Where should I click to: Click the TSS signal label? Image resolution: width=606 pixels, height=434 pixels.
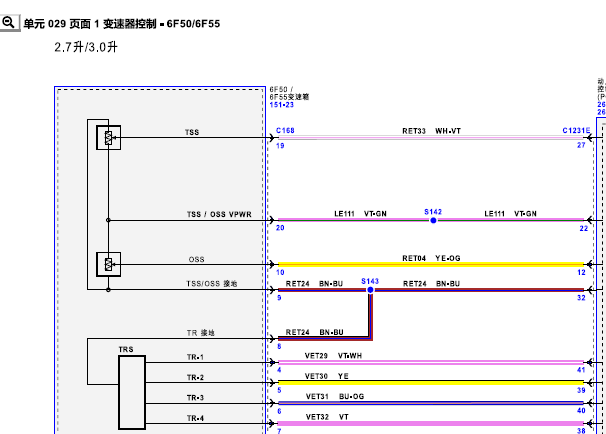[x=192, y=133]
